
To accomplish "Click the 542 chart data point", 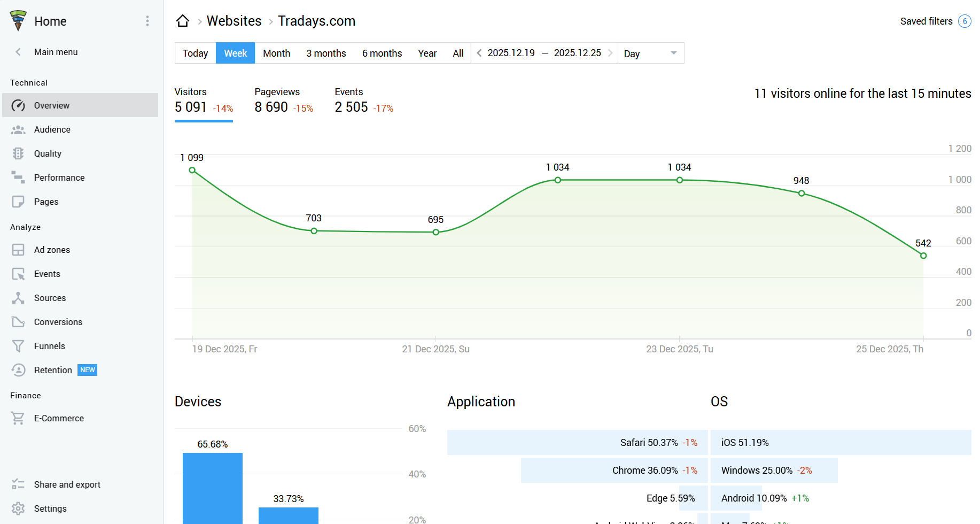I will click(x=923, y=256).
